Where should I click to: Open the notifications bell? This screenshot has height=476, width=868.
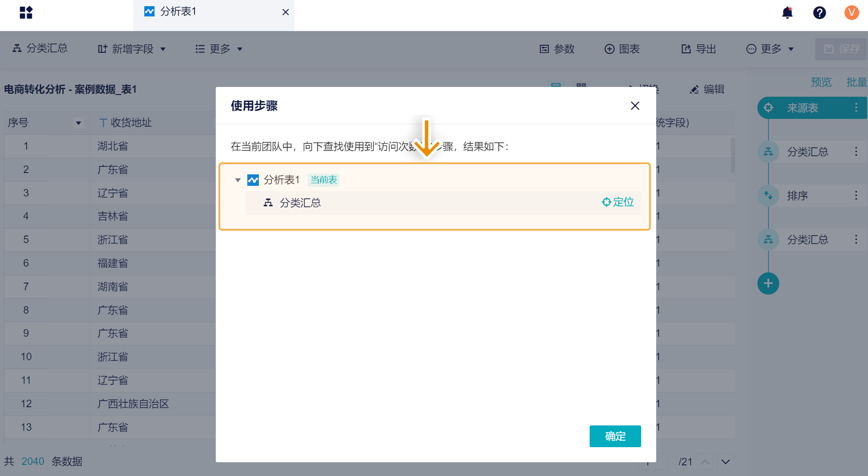(787, 12)
